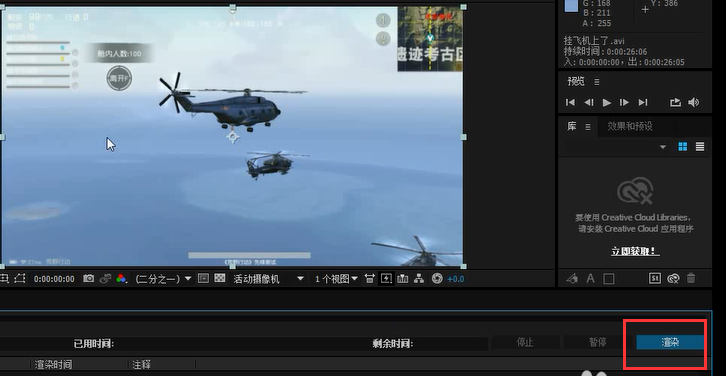Image resolution: width=726 pixels, height=376 pixels.
Task: Mute audio with the speaker icon
Action: pyautogui.click(x=693, y=102)
